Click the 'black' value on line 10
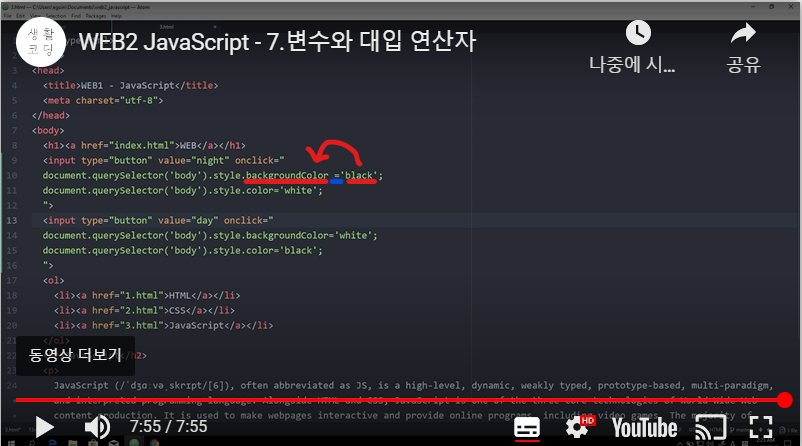This screenshot has height=446, width=802. (x=359, y=175)
